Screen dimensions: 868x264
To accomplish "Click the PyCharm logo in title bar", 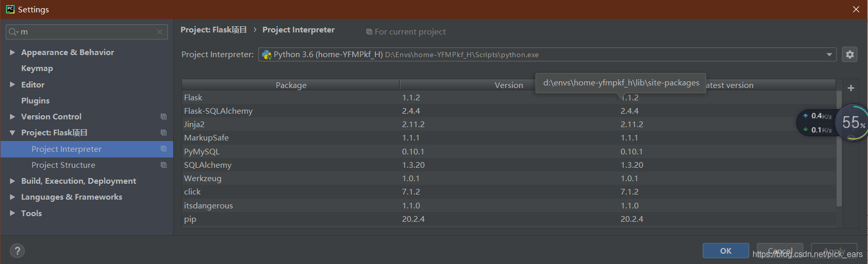I will pos(10,9).
